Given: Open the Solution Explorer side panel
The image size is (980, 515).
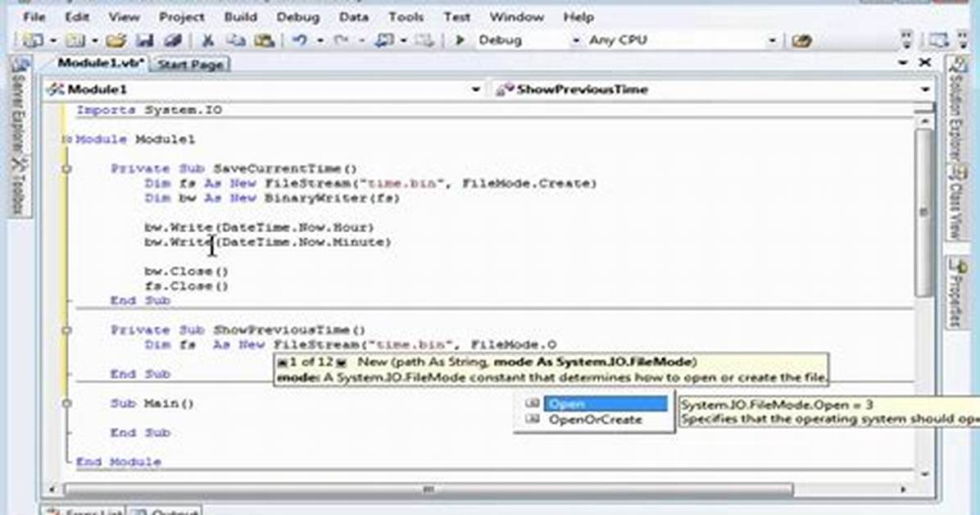Looking at the screenshot, I should tap(955, 110).
